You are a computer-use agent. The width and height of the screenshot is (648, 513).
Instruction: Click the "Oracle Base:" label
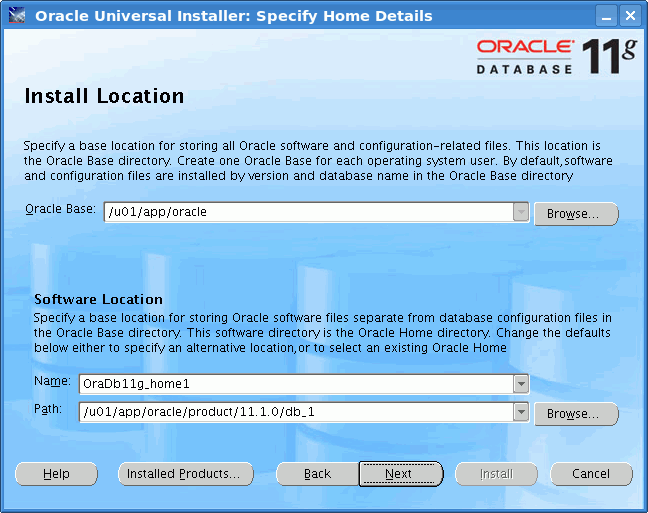60,209
